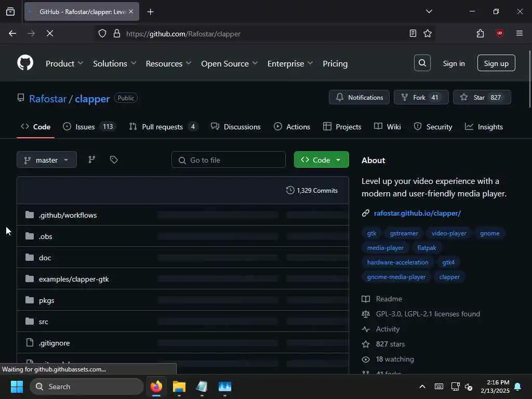Open Firefox from the taskbar
Image resolution: width=532 pixels, height=399 pixels.
coord(156,387)
